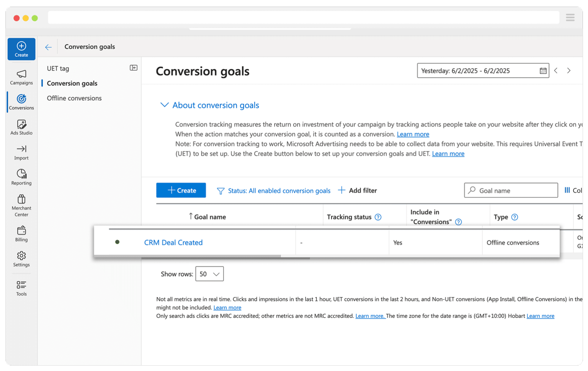
Task: Open the CRM Deal Created goal
Action: pyautogui.click(x=173, y=242)
